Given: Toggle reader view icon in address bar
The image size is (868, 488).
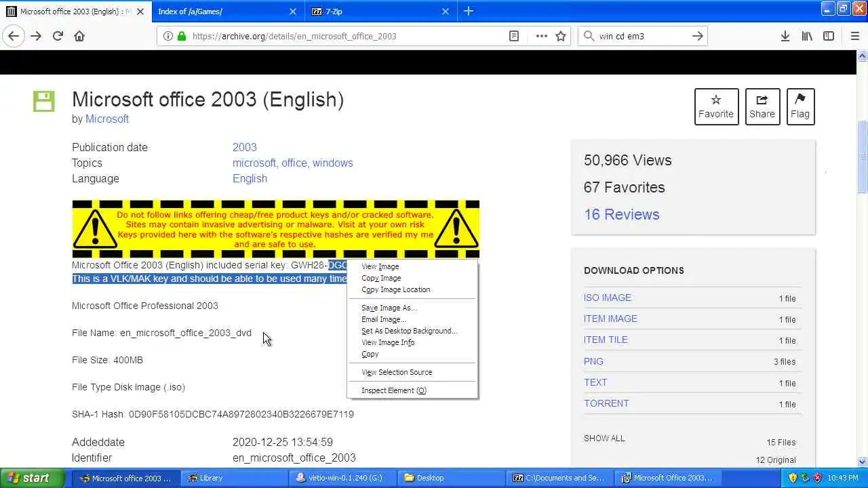Looking at the screenshot, I should pyautogui.click(x=514, y=36).
